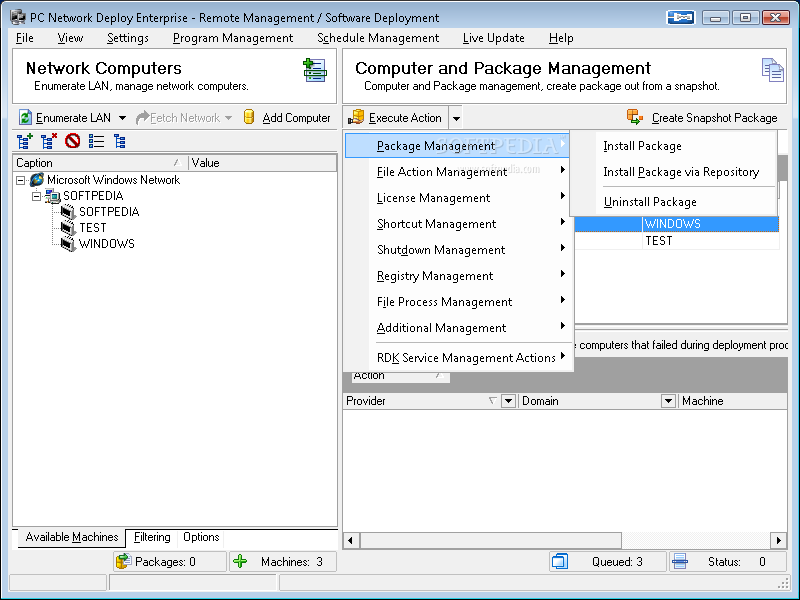This screenshot has width=800, height=600.
Task: Click the Packages status bar icon
Action: tap(123, 561)
